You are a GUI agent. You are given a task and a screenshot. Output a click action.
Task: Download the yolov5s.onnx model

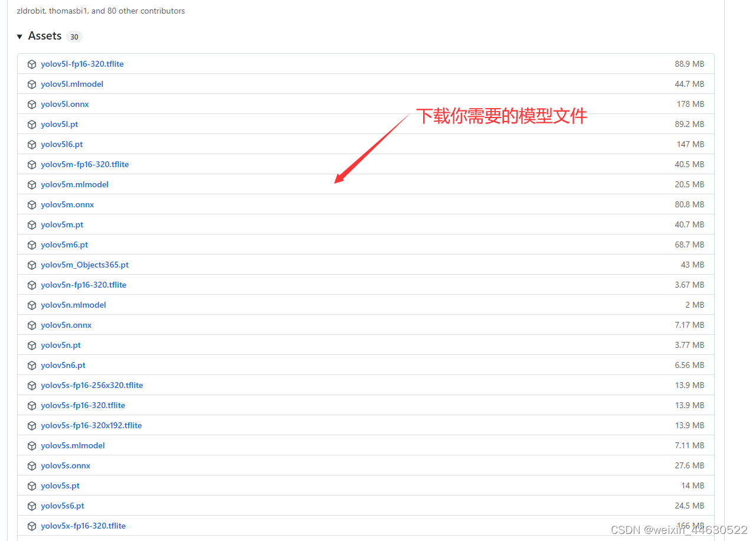pyautogui.click(x=66, y=465)
